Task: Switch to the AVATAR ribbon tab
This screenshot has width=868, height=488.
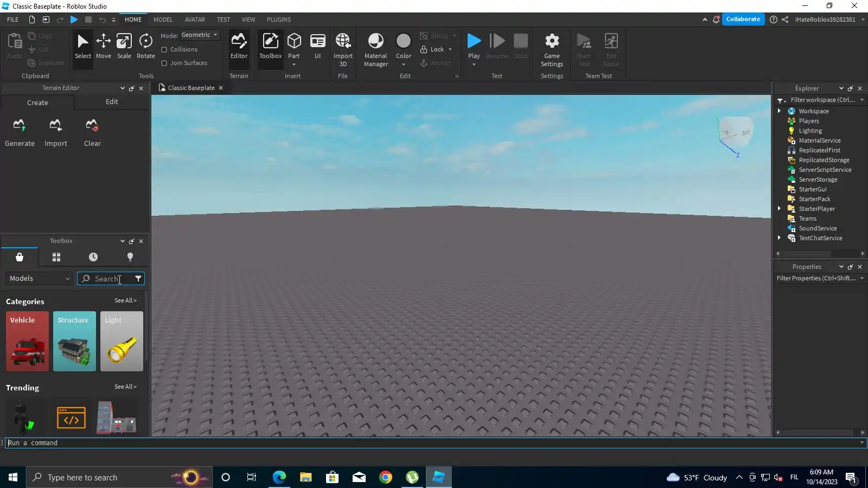Action: click(195, 20)
